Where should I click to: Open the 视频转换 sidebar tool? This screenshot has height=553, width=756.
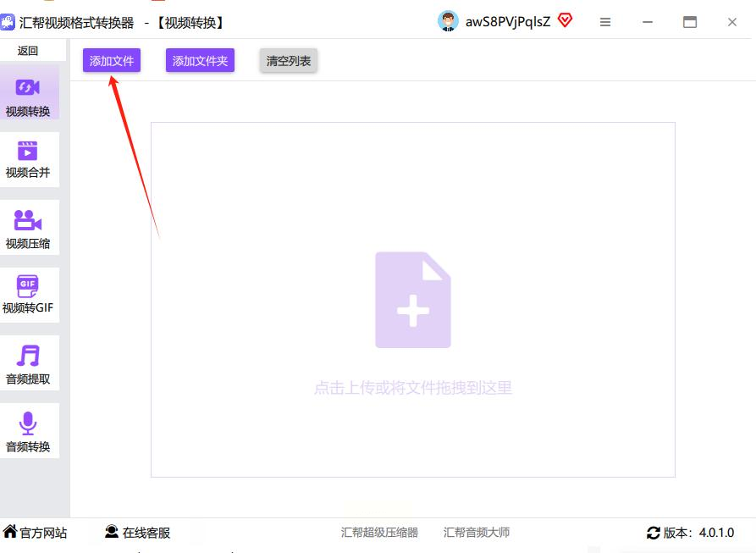(x=28, y=92)
